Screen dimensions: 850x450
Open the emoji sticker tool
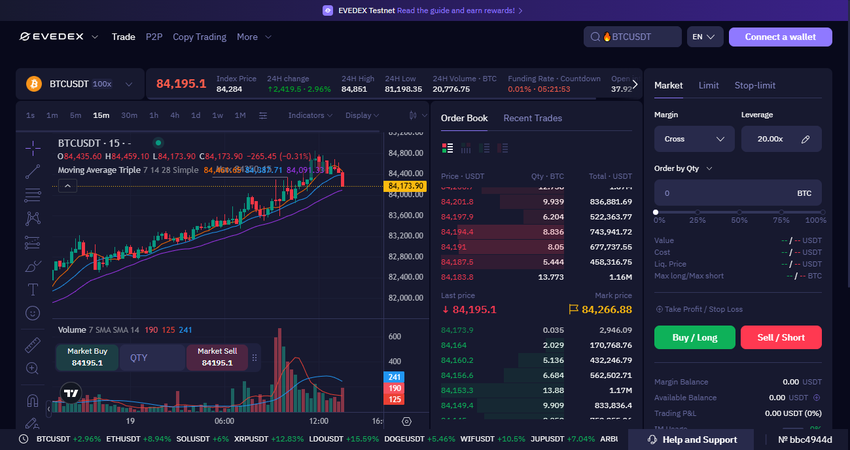[x=33, y=313]
